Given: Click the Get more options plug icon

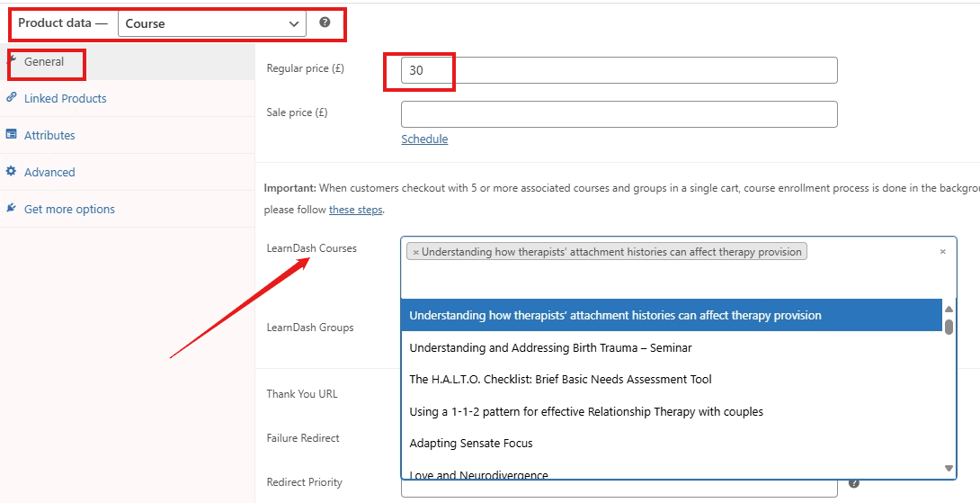Looking at the screenshot, I should coord(11,209).
